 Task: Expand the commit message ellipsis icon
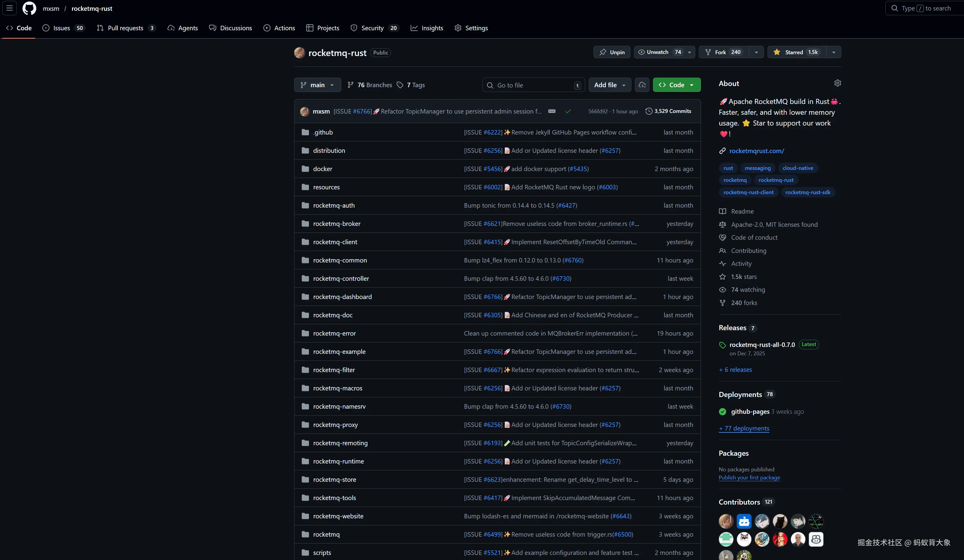(x=552, y=111)
